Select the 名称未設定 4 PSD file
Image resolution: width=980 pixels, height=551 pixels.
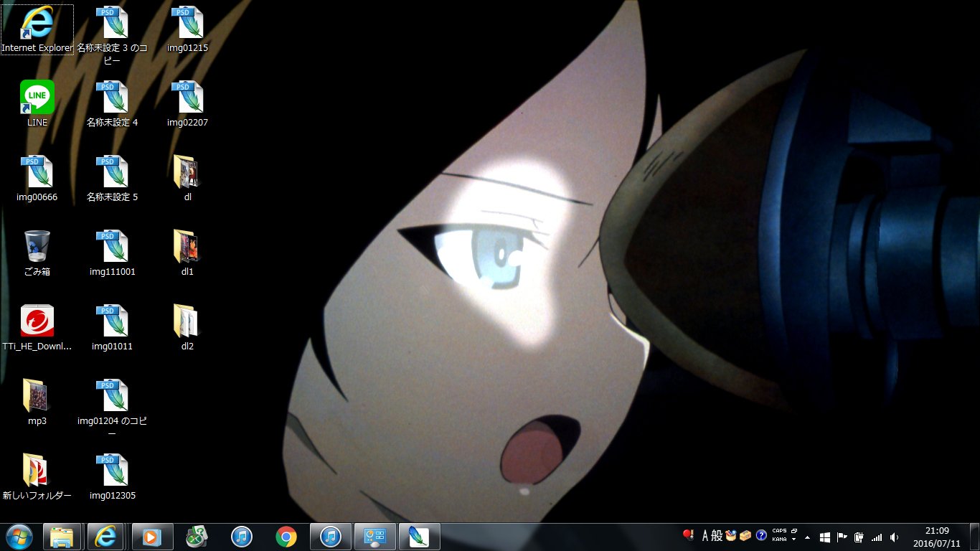click(x=112, y=104)
